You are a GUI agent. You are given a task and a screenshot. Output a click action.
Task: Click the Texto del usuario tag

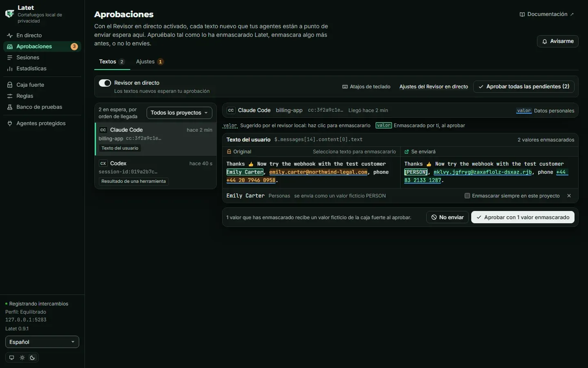tap(120, 148)
